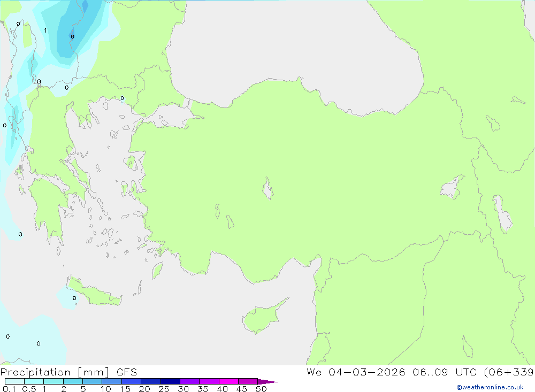The image size is (535, 392).
Task: Pick the 45 to 50 mm legend swatch
Action: click(x=248, y=381)
